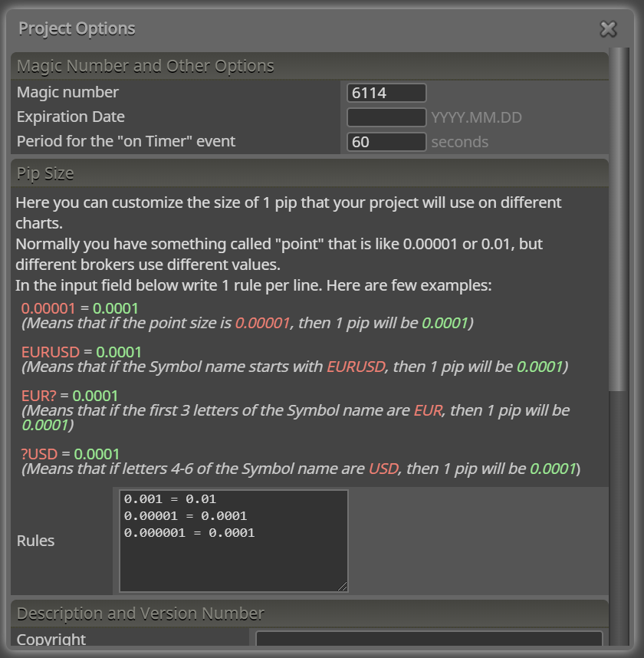Click the explanation 'Means that if the point size is'

point(128,323)
